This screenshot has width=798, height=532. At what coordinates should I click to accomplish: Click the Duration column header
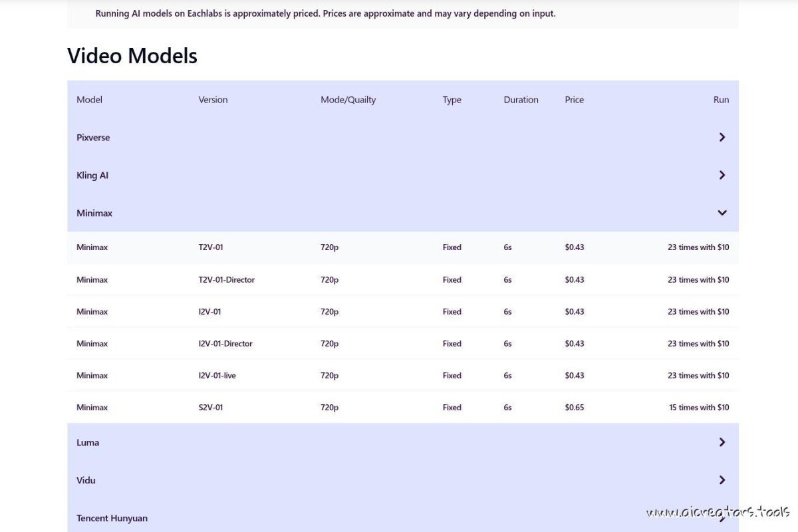click(x=521, y=99)
